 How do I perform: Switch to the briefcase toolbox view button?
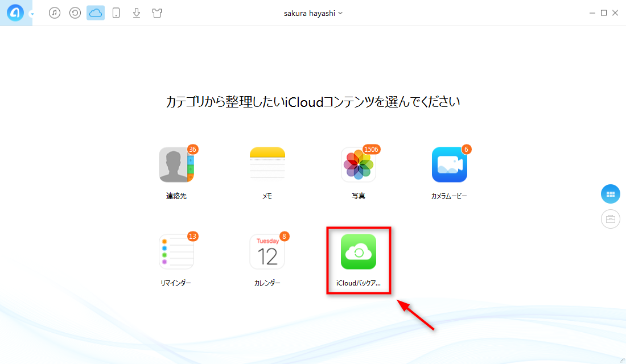611,219
